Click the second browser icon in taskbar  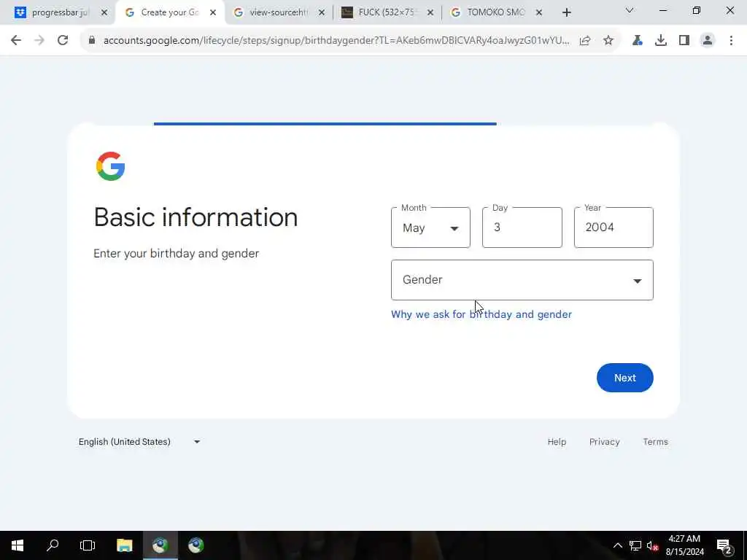(x=196, y=545)
